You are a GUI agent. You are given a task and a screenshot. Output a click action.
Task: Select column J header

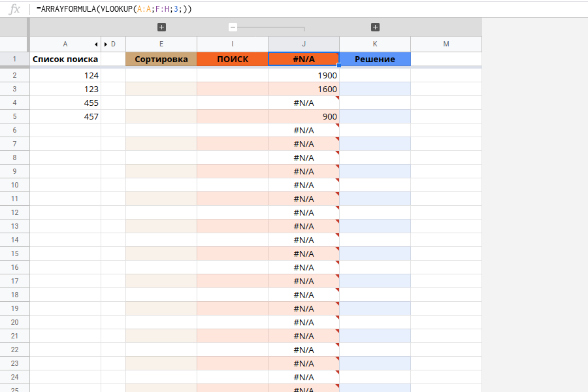[x=303, y=44]
